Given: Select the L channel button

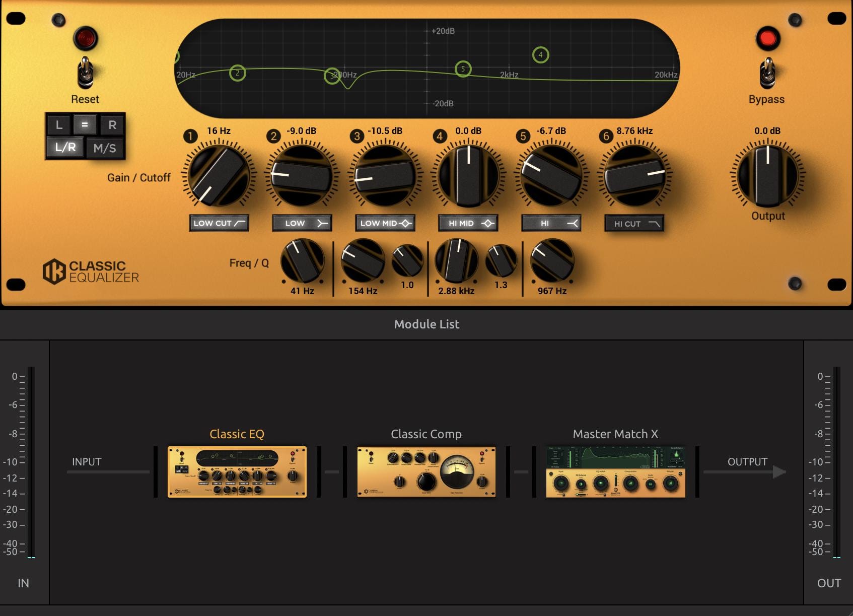Looking at the screenshot, I should (59, 125).
